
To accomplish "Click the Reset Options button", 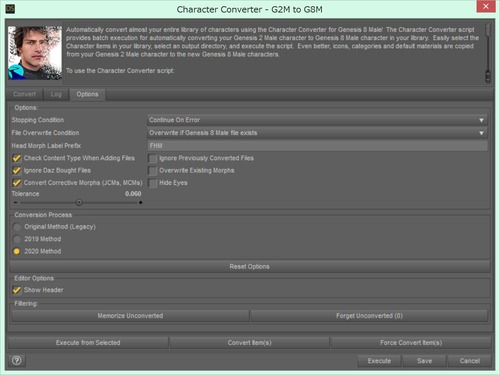I will pos(249,267).
